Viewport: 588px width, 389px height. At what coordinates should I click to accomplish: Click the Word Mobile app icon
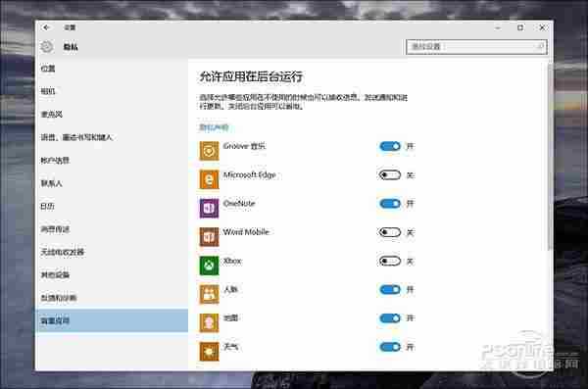click(209, 237)
